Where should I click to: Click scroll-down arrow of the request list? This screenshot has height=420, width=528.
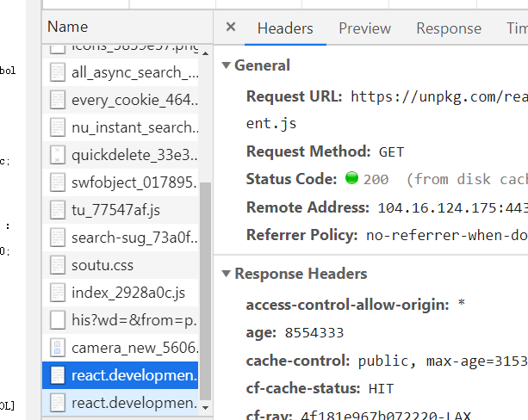205,408
